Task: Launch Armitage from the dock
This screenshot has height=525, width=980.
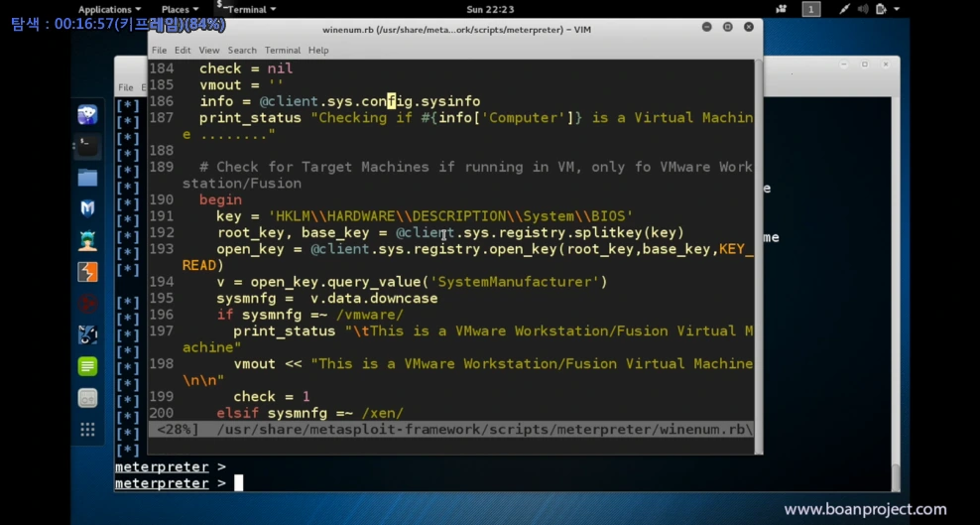Action: [87, 240]
